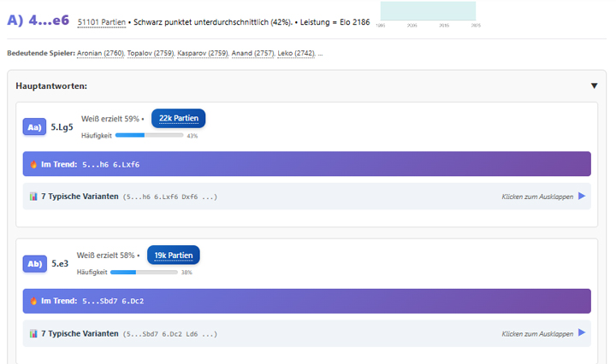
Task: Click the Aa) variation badge
Action: pyautogui.click(x=34, y=126)
